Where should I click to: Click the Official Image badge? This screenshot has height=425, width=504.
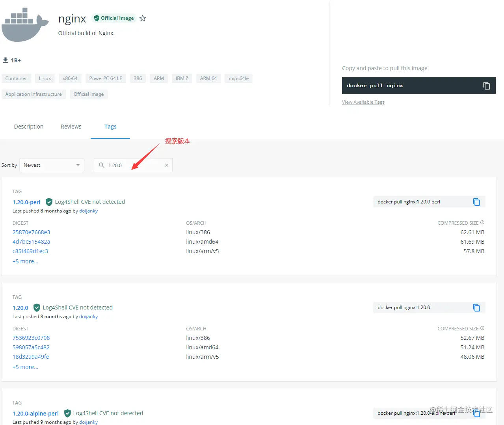(x=114, y=18)
